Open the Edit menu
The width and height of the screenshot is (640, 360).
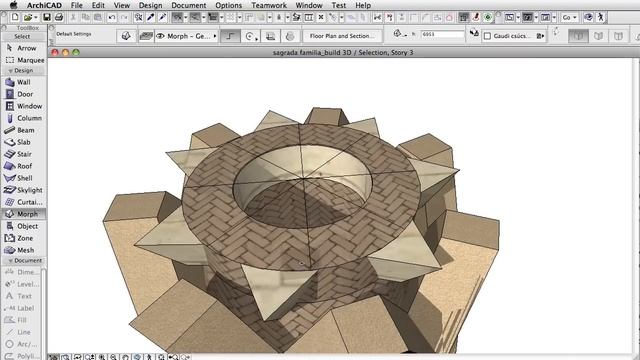[x=98, y=5]
